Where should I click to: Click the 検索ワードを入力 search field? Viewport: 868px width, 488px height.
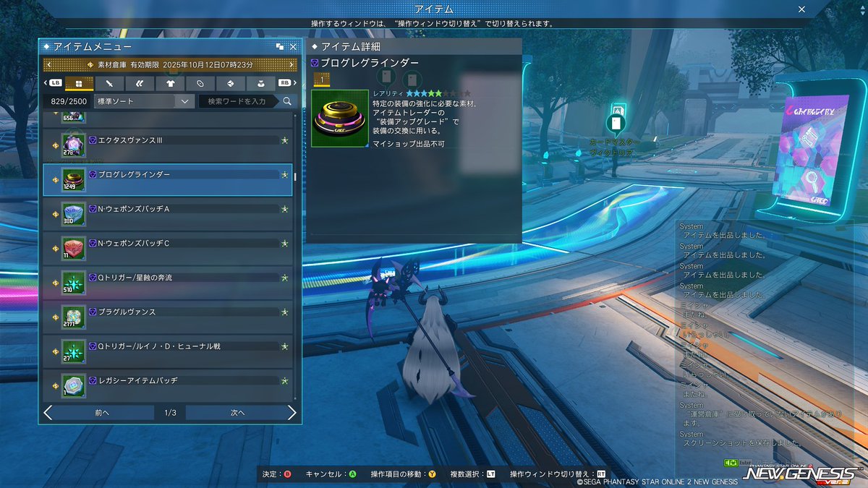click(x=238, y=101)
